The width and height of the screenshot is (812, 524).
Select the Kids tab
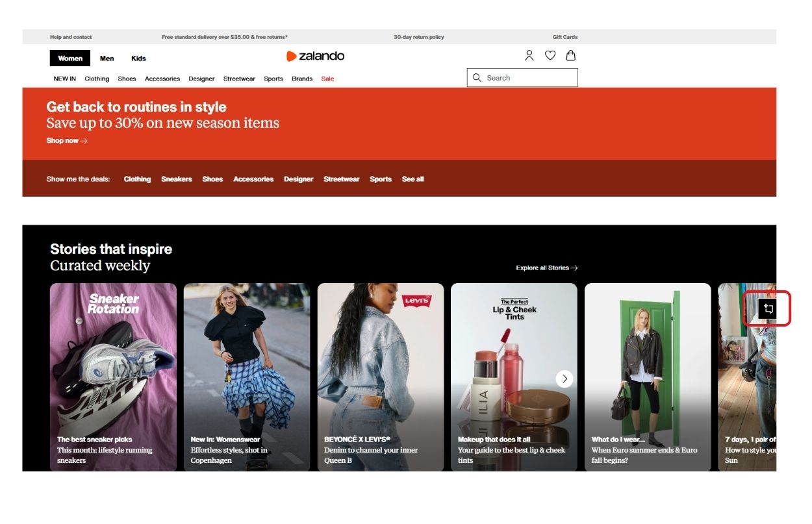pos(138,58)
